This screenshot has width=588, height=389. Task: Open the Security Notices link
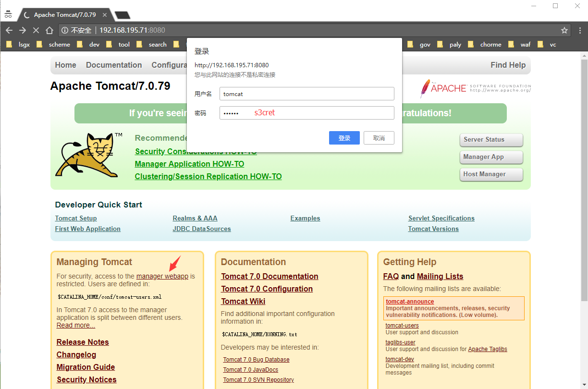click(x=86, y=379)
